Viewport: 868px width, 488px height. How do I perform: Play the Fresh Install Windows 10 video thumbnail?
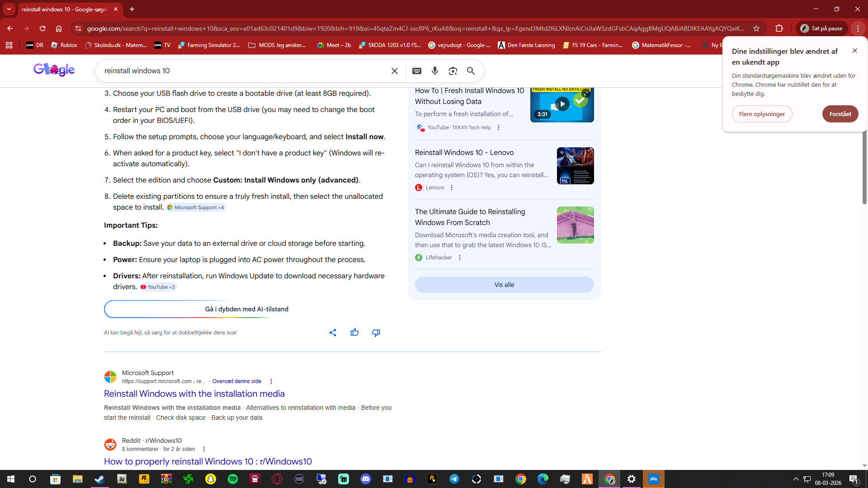(562, 104)
